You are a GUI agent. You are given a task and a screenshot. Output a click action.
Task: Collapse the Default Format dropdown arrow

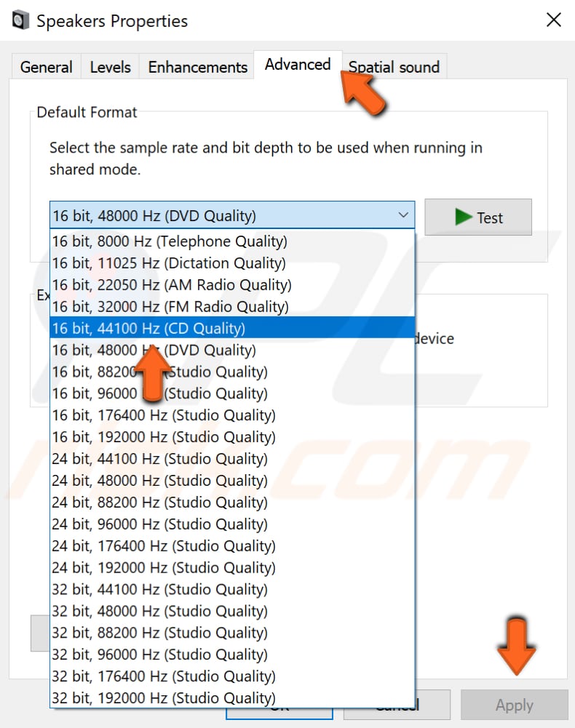point(403,216)
